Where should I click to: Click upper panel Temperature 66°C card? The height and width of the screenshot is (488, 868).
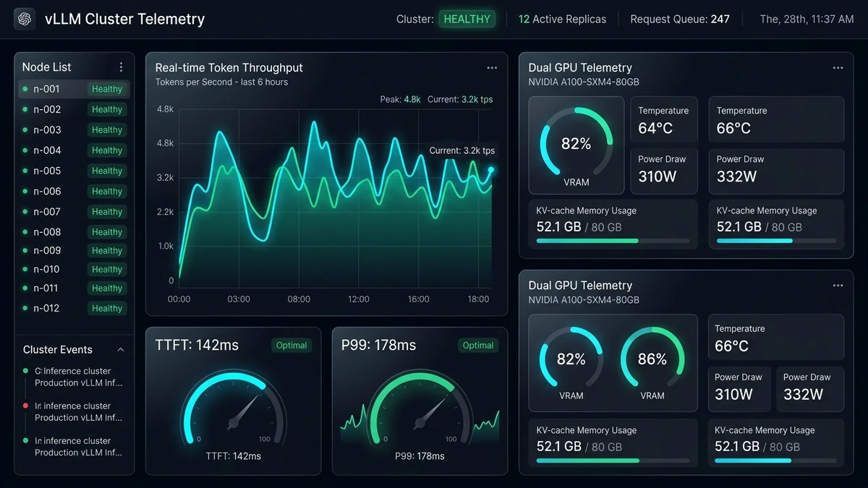[x=776, y=119]
